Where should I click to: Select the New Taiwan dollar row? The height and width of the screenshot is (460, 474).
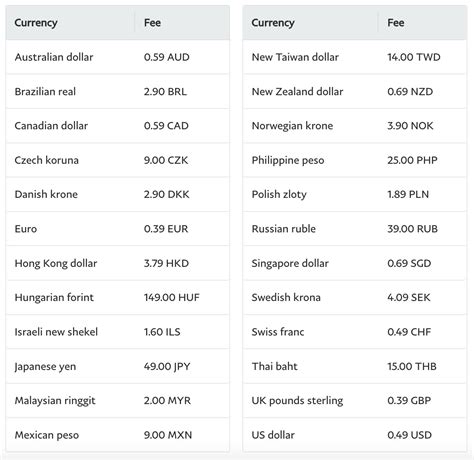355,57
